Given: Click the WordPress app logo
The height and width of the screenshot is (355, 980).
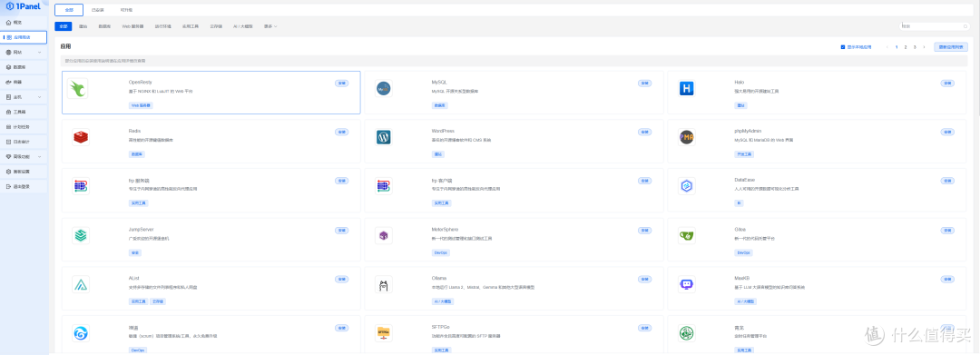Looking at the screenshot, I should pos(384,137).
